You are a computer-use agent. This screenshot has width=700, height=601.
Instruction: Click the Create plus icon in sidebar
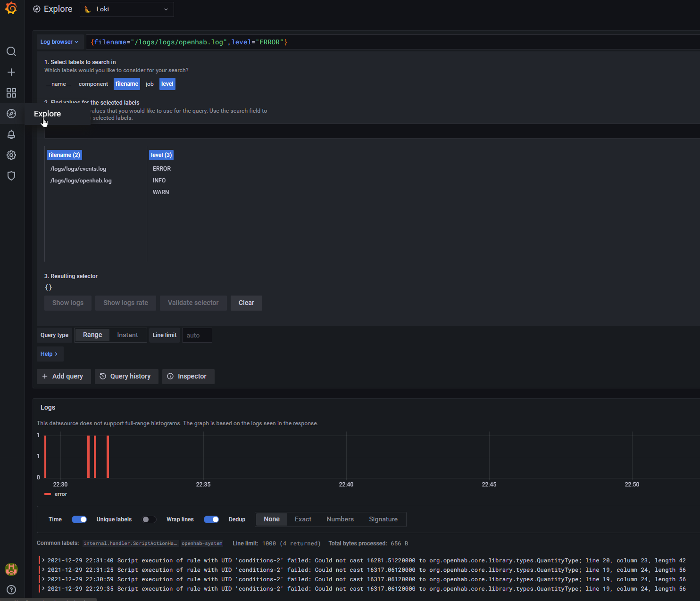coord(11,72)
